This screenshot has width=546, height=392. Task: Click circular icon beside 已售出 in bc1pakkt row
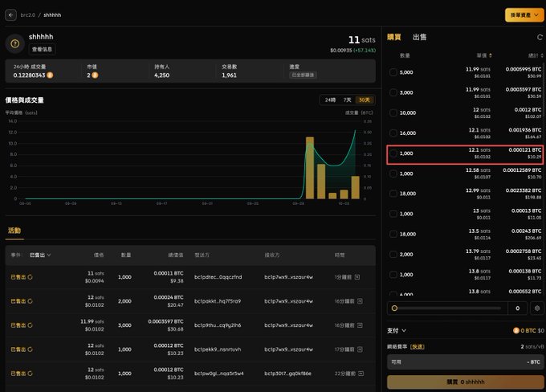tap(30, 301)
